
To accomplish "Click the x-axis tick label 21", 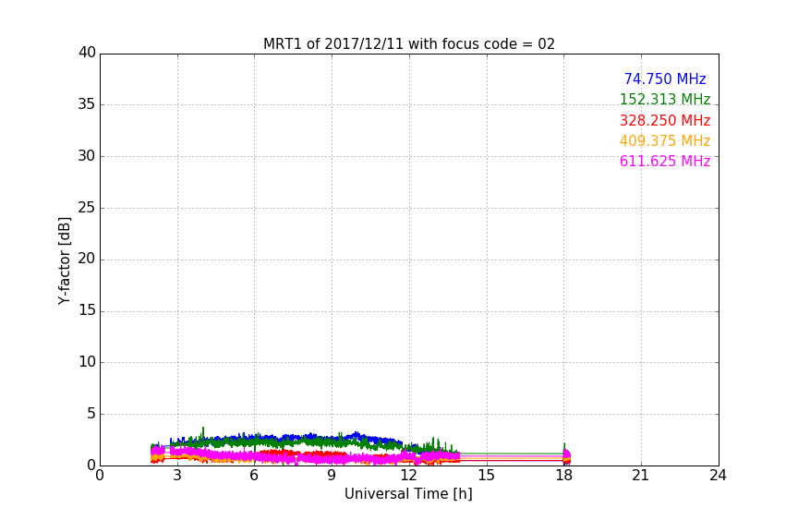I will coord(641,476).
